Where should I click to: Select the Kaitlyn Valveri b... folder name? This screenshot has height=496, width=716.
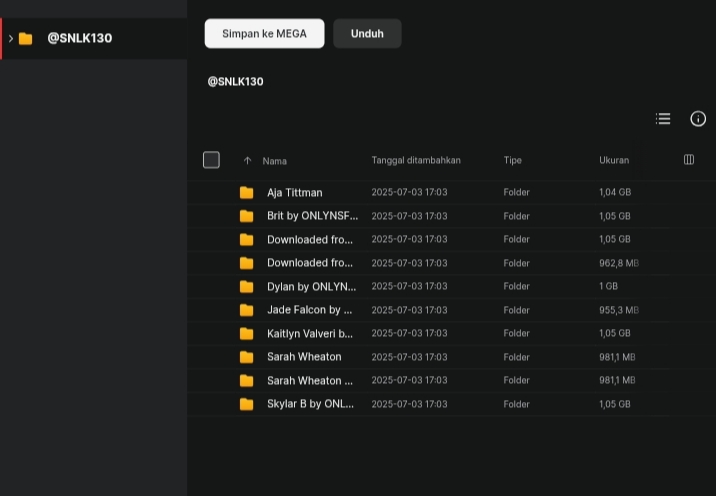pos(310,333)
